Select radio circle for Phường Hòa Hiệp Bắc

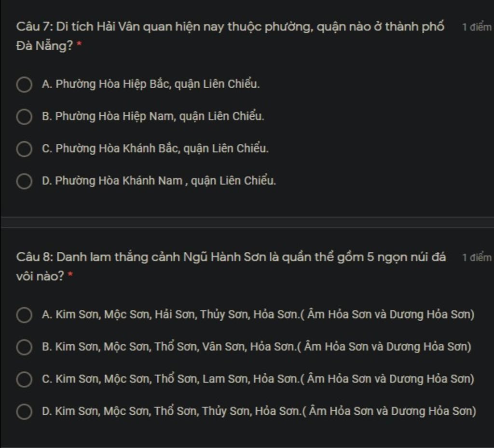click(24, 85)
